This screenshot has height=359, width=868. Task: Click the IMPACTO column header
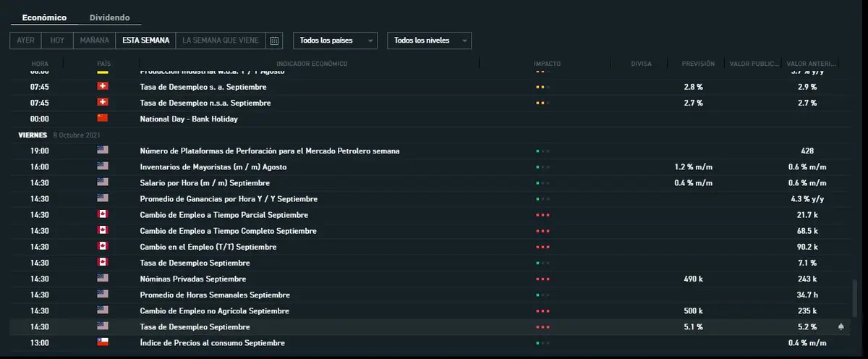click(547, 64)
